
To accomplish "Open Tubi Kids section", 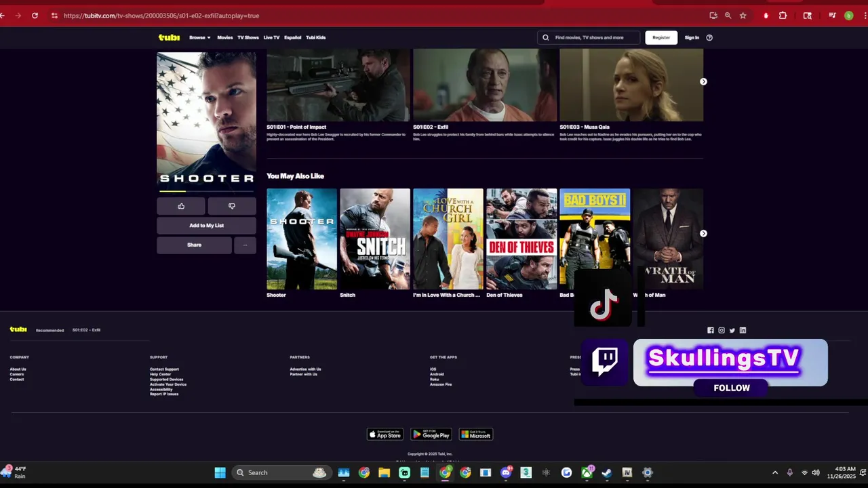I will click(x=315, y=37).
